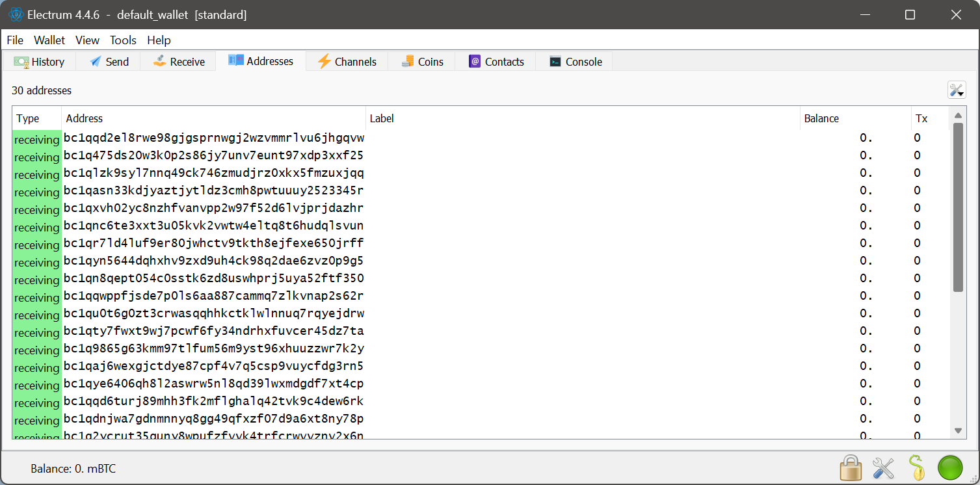Click the balance value for address bc1q475ds
This screenshot has height=485, width=980.
(866, 155)
